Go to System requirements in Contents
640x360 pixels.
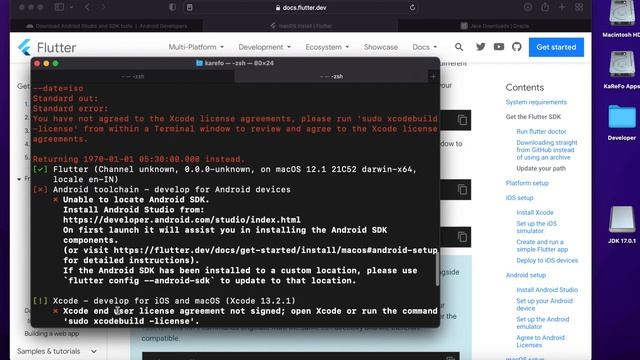tap(536, 102)
